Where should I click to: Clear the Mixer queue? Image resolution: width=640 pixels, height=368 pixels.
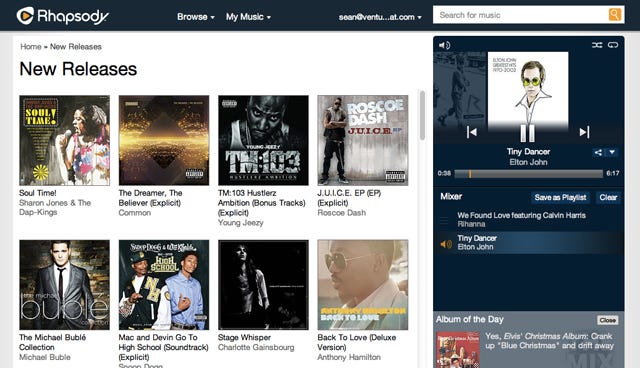tap(608, 197)
